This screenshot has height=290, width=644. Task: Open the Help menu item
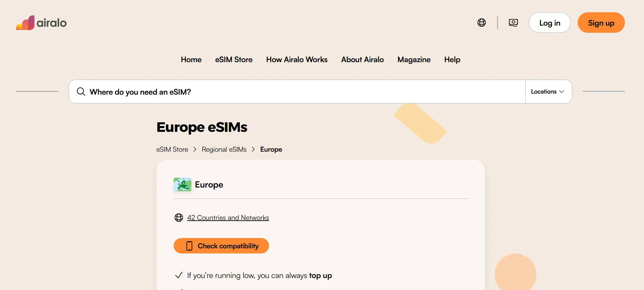[452, 59]
